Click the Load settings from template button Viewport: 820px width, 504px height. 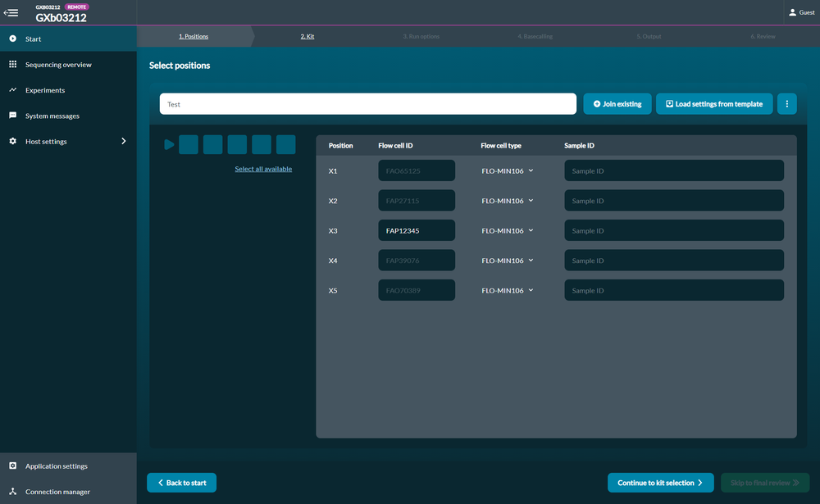[x=714, y=104]
